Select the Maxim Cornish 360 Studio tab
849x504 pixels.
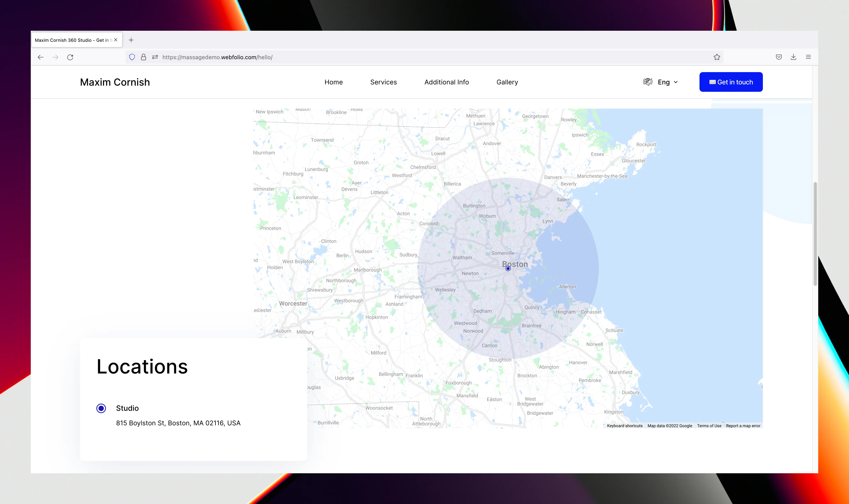[77, 40]
